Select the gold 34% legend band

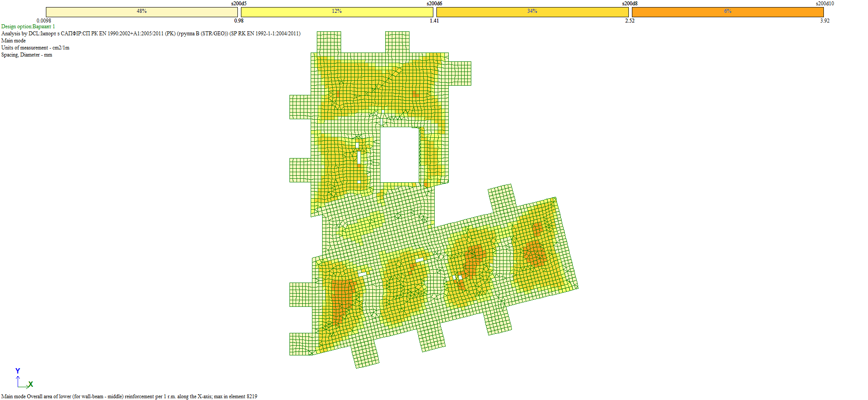532,12
